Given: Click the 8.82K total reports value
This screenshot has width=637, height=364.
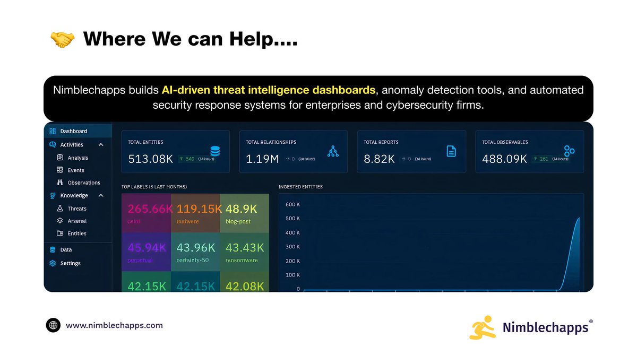Looking at the screenshot, I should point(379,158).
